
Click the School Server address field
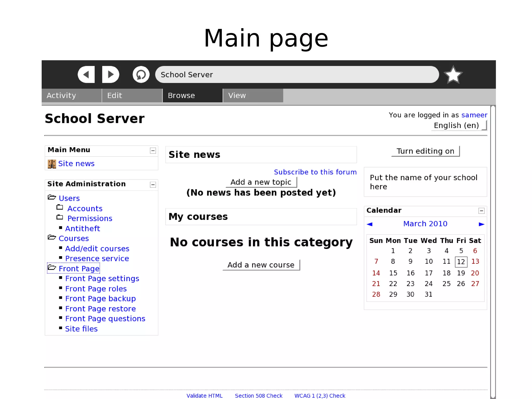297,75
